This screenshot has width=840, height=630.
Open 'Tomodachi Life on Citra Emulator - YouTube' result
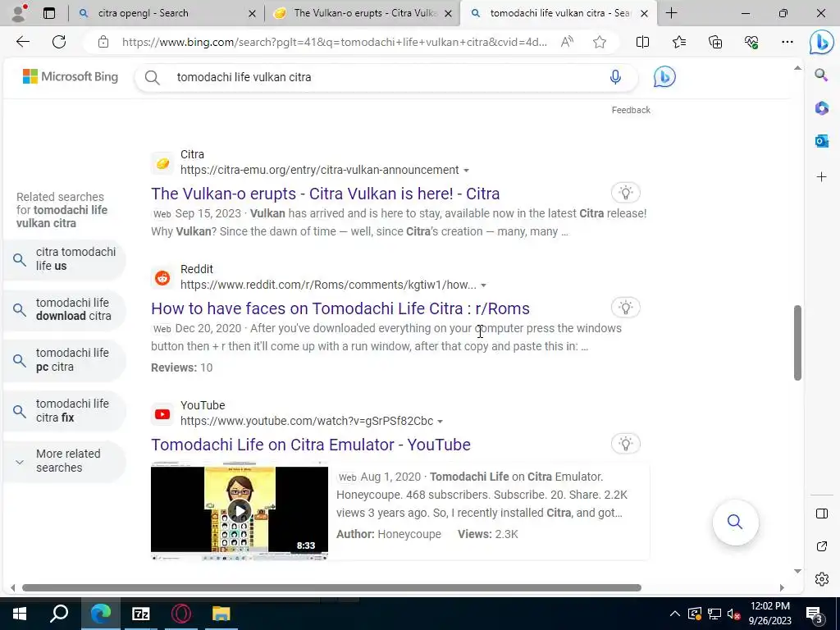(311, 445)
